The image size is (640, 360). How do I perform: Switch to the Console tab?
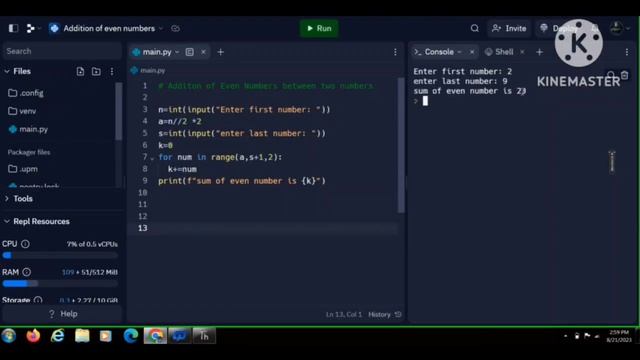pos(434,52)
